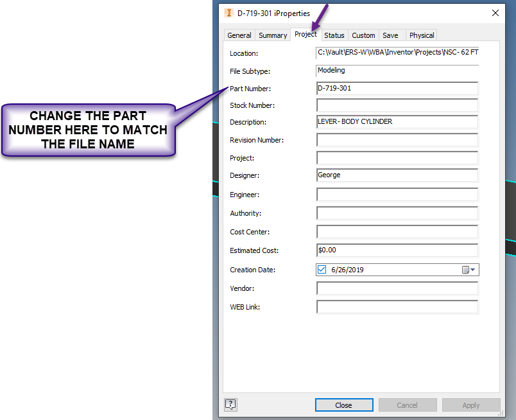
Task: Switch to the Save tab
Action: [x=389, y=35]
